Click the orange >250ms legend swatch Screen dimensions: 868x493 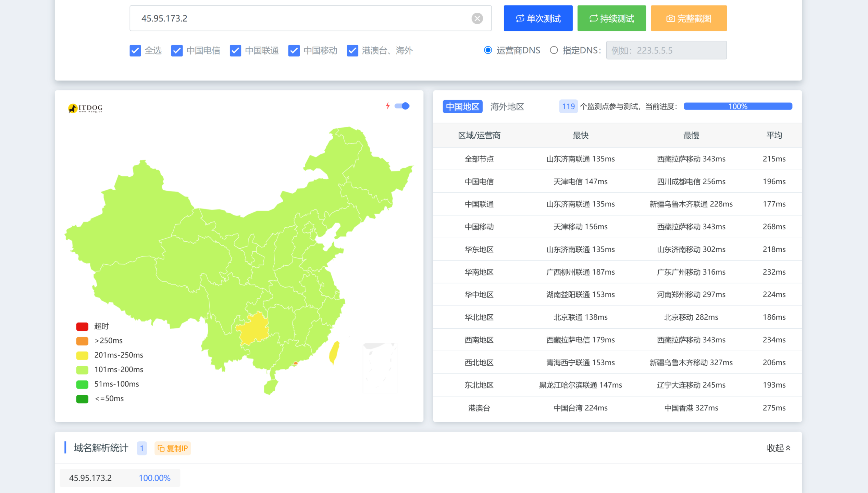tap(82, 341)
